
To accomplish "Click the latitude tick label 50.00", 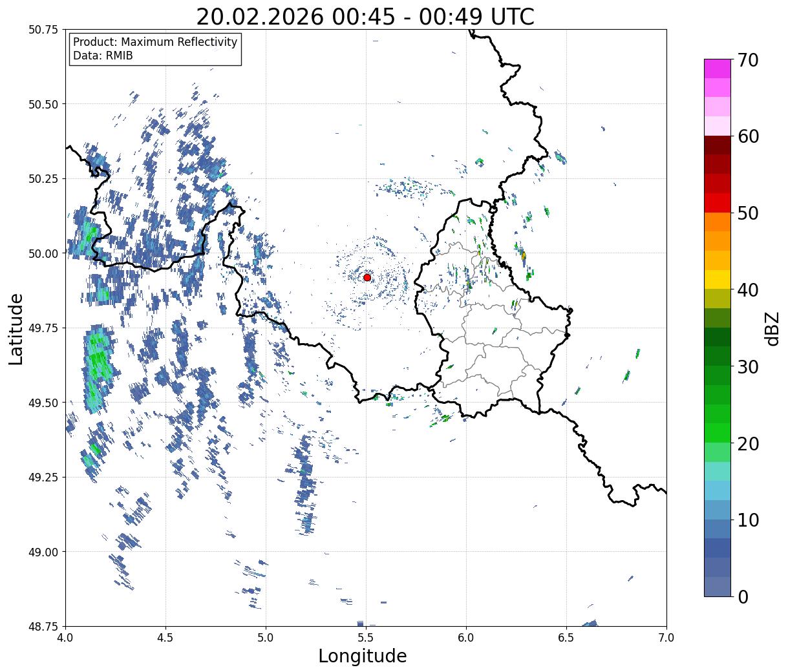I will point(43,253).
